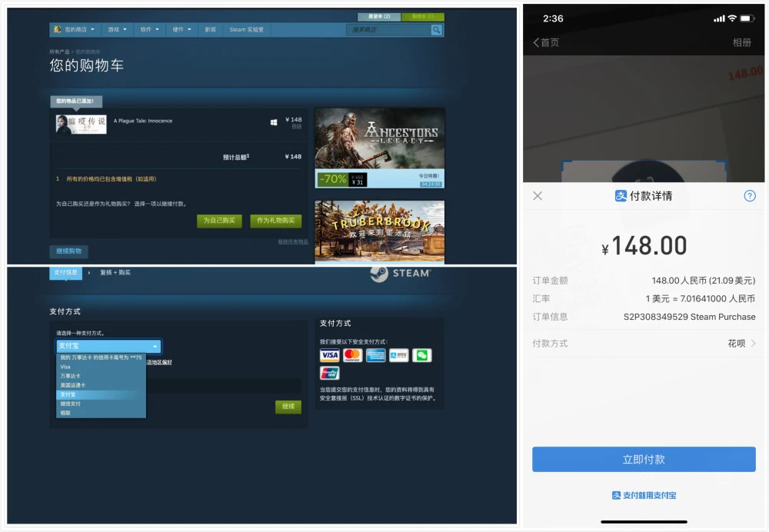
Task: Click the 愿望单 (2) wishlist button
Action: 379,16
